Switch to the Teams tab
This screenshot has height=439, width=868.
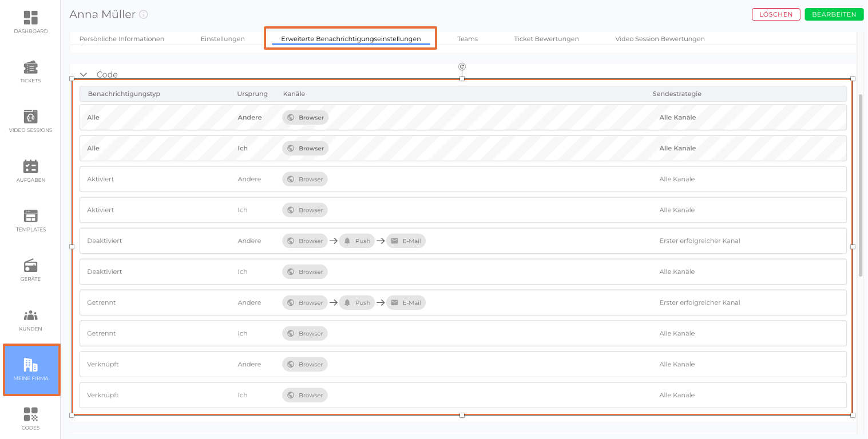pos(467,39)
